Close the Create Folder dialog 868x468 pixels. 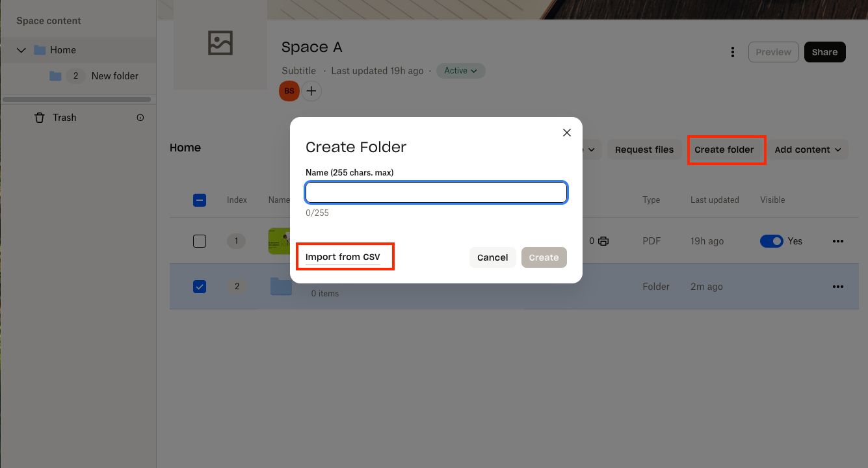[566, 133]
